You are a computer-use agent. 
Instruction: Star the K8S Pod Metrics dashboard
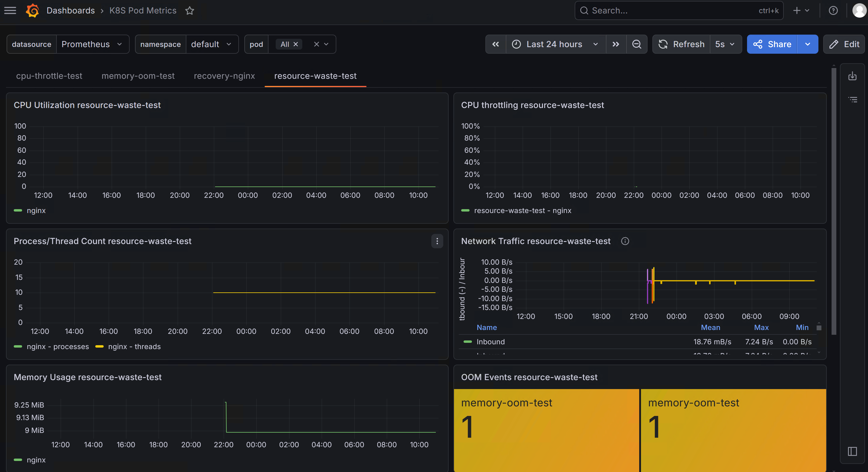[190, 10]
